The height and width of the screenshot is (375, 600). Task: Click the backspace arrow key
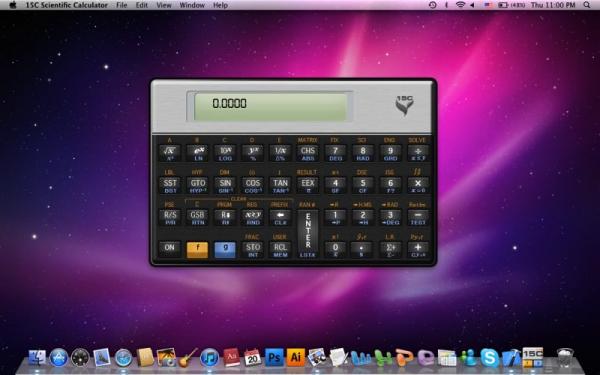click(280, 217)
